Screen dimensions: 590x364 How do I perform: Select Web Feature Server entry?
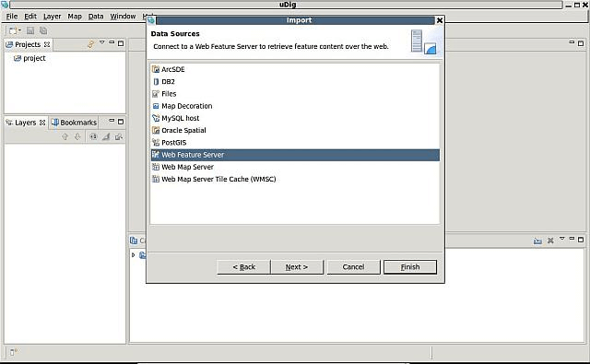click(295, 155)
